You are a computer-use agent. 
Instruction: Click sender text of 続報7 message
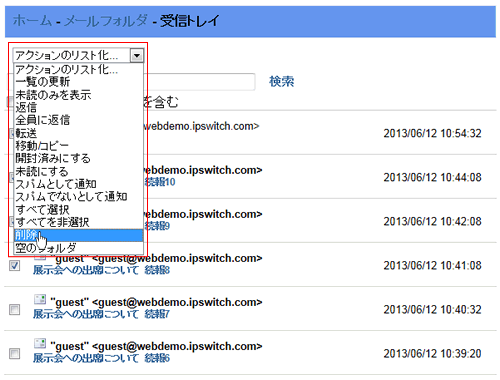[156, 302]
